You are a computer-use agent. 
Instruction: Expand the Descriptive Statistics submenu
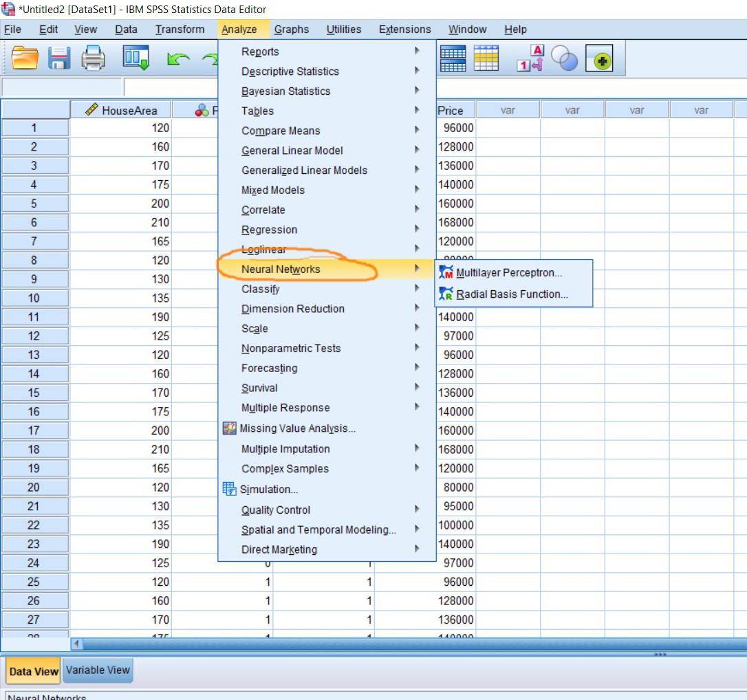pyautogui.click(x=289, y=71)
